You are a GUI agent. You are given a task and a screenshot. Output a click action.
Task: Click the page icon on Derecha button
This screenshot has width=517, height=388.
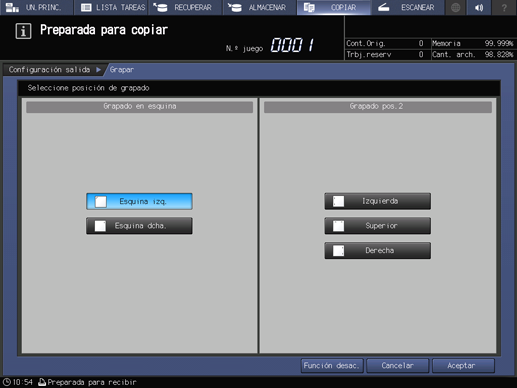[x=338, y=251]
